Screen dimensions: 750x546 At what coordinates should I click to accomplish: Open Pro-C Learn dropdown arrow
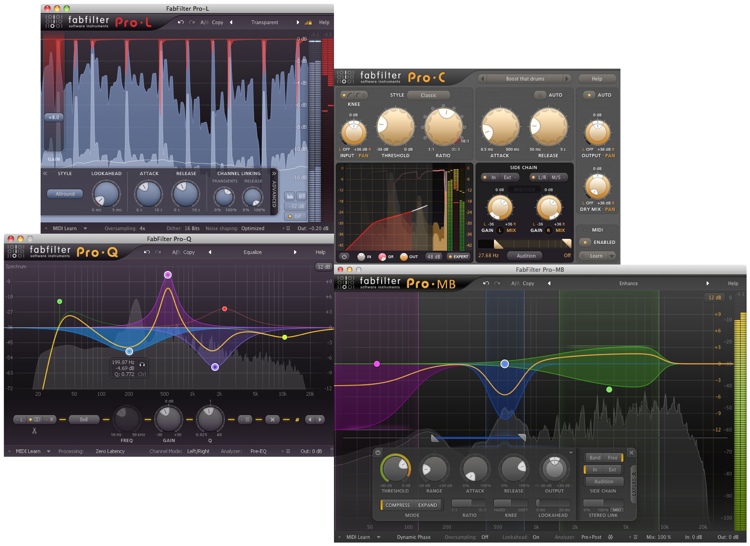pyautogui.click(x=611, y=256)
